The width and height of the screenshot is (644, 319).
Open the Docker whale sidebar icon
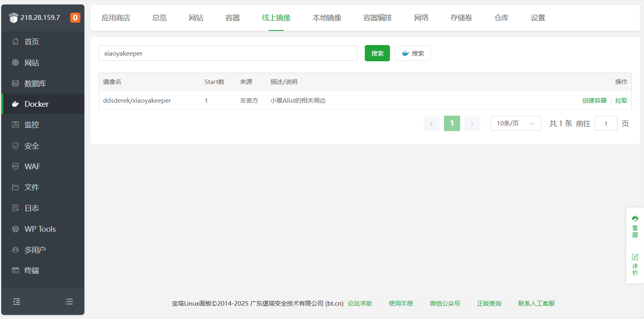click(15, 104)
